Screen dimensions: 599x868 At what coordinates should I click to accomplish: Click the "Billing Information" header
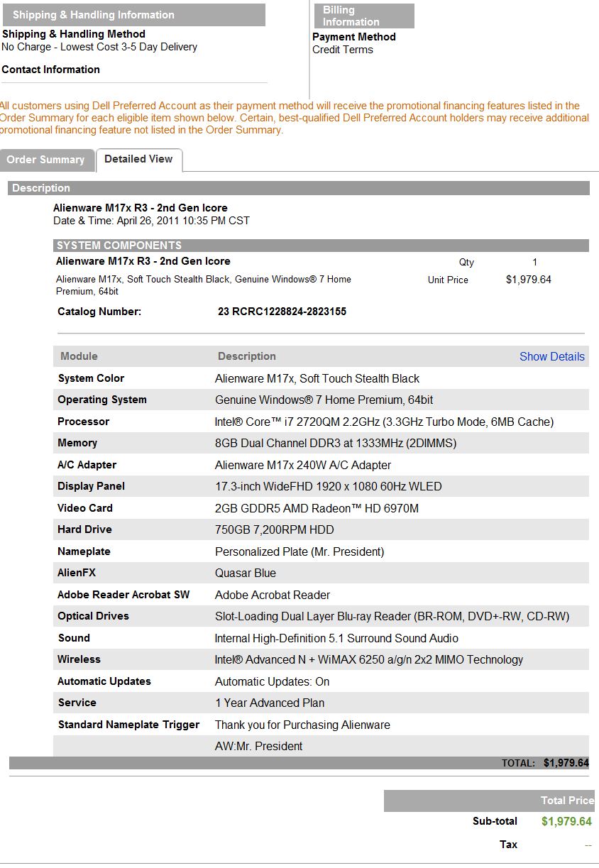point(363,16)
